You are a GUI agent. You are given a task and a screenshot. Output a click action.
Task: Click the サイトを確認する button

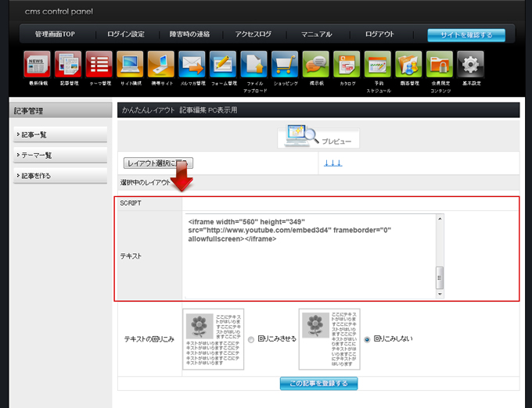pos(465,35)
